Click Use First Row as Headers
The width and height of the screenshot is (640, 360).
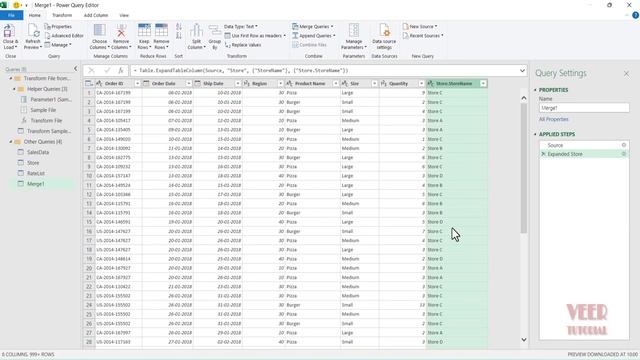click(255, 36)
